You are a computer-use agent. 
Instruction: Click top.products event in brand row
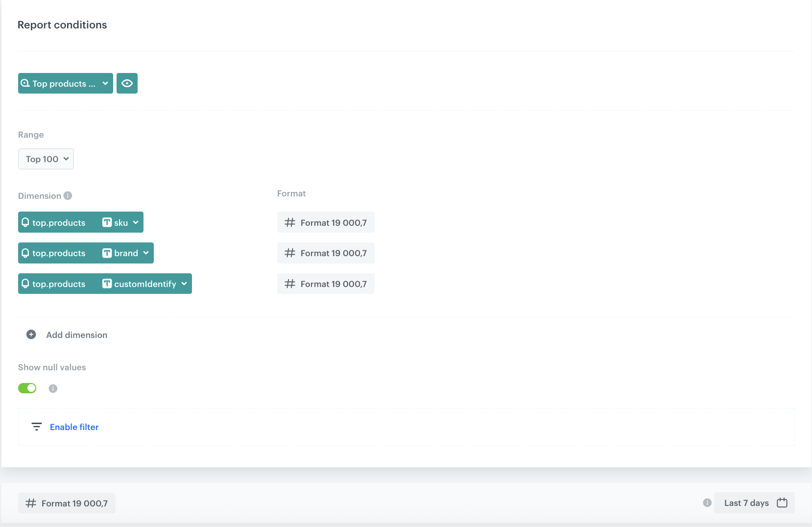pyautogui.click(x=54, y=253)
